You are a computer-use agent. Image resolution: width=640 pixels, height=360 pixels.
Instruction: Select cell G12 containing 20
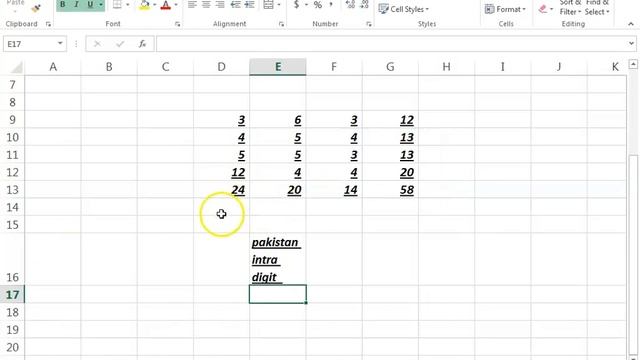390,172
